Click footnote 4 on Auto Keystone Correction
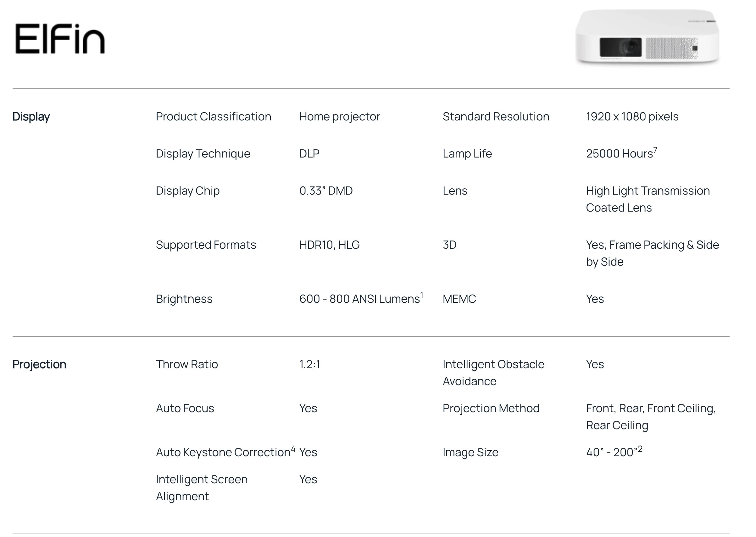756x537 pixels. (x=293, y=449)
